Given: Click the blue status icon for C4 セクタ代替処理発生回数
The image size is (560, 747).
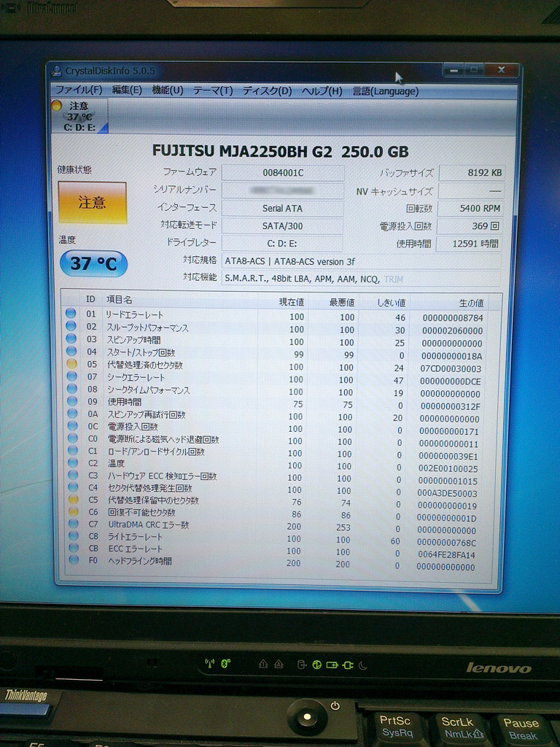Looking at the screenshot, I should coord(73,487).
